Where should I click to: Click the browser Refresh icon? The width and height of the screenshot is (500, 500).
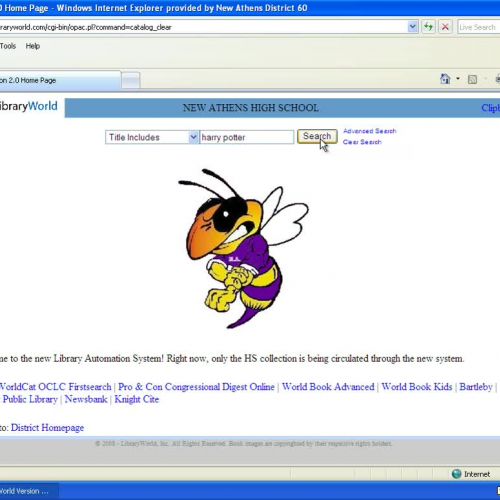point(428,27)
